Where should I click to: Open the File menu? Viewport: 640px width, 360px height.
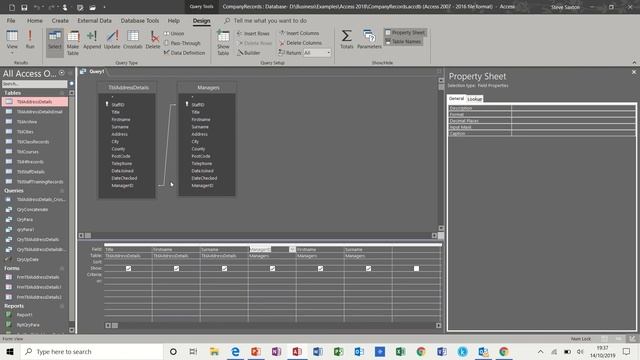(x=11, y=20)
